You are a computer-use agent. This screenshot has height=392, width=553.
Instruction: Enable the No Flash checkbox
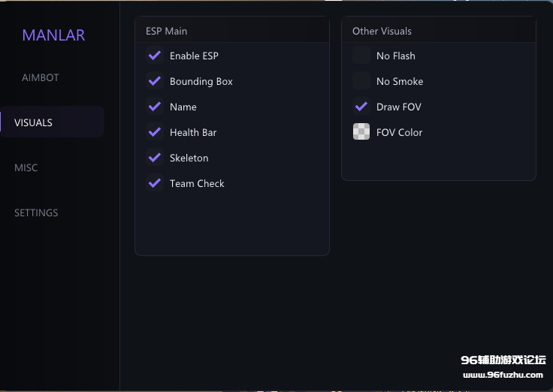tap(361, 56)
